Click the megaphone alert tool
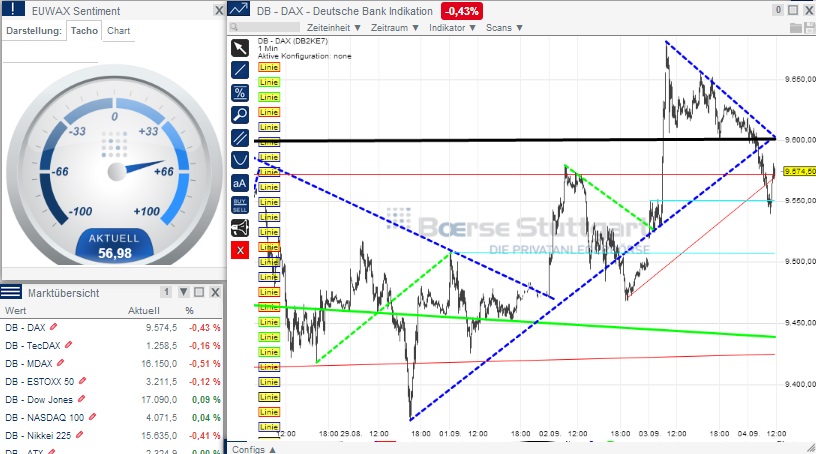 click(x=240, y=228)
